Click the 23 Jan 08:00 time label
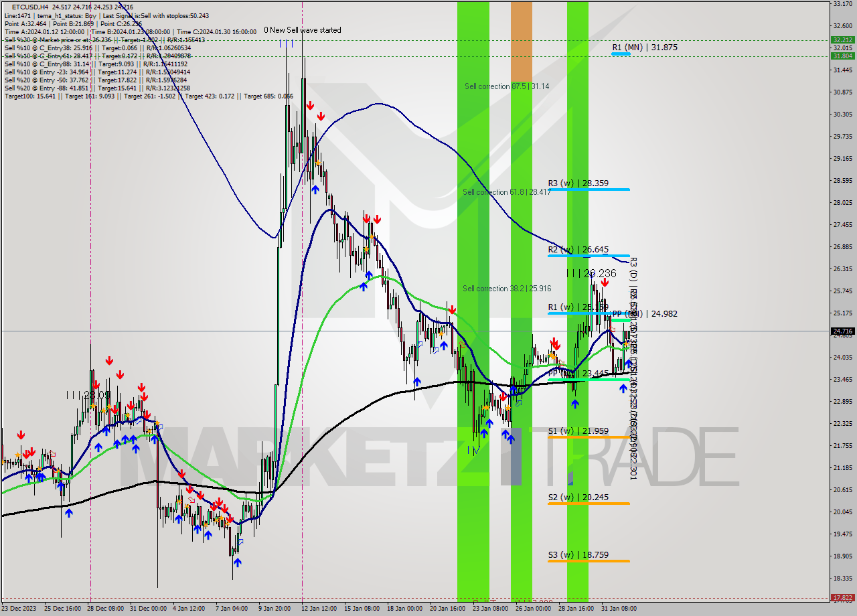The height and width of the screenshot is (616, 857). point(491,609)
